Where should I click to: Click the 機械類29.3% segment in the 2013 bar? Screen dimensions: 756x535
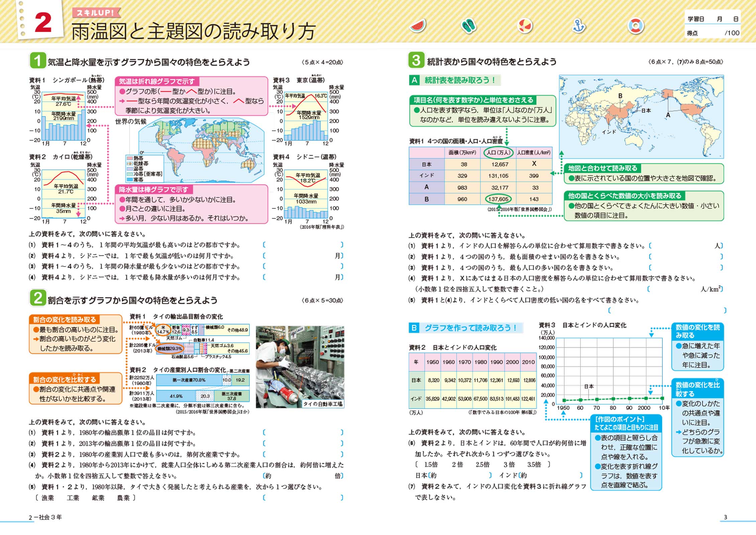(x=170, y=348)
